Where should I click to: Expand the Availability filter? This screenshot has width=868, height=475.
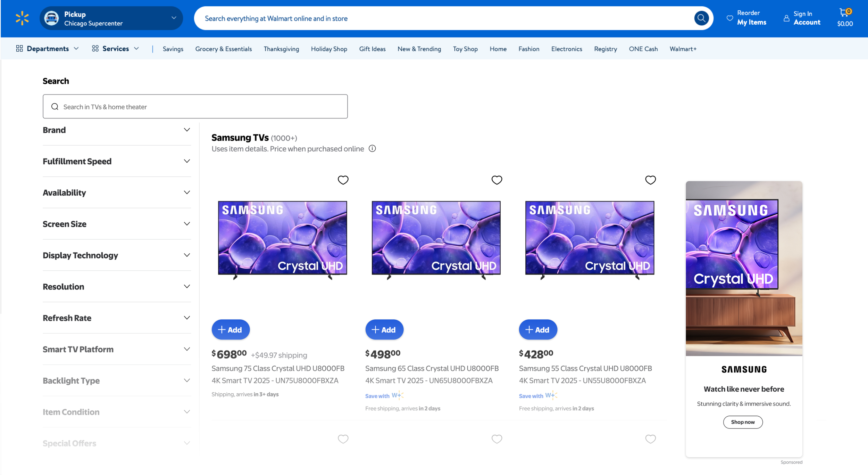(117, 193)
